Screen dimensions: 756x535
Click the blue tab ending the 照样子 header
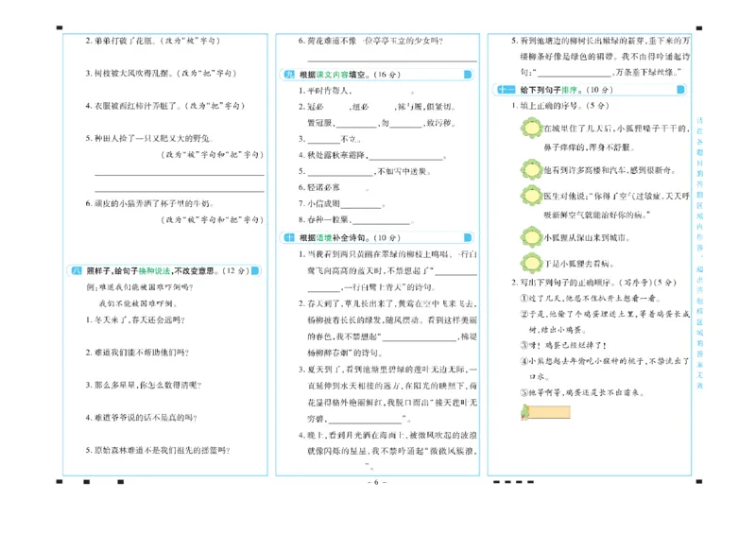255,270
